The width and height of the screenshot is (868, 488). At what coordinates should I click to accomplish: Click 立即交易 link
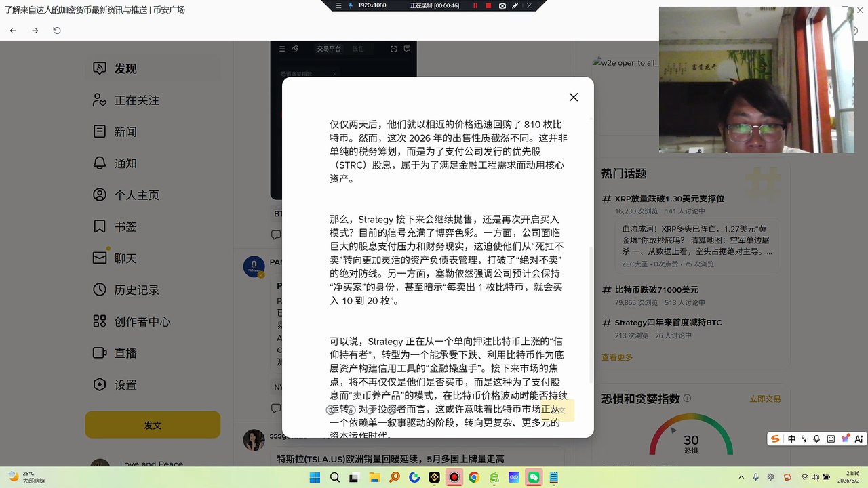coord(765,399)
